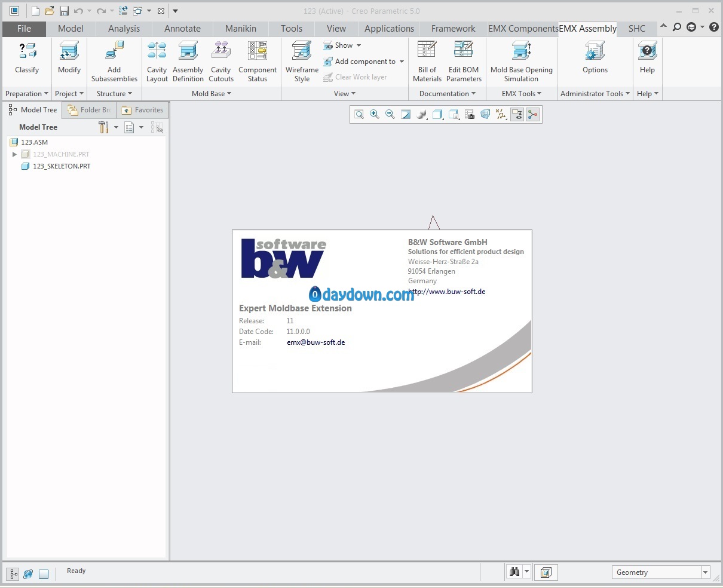The image size is (723, 588).
Task: Click Refit view icon in graphics toolbar
Action: tap(359, 114)
